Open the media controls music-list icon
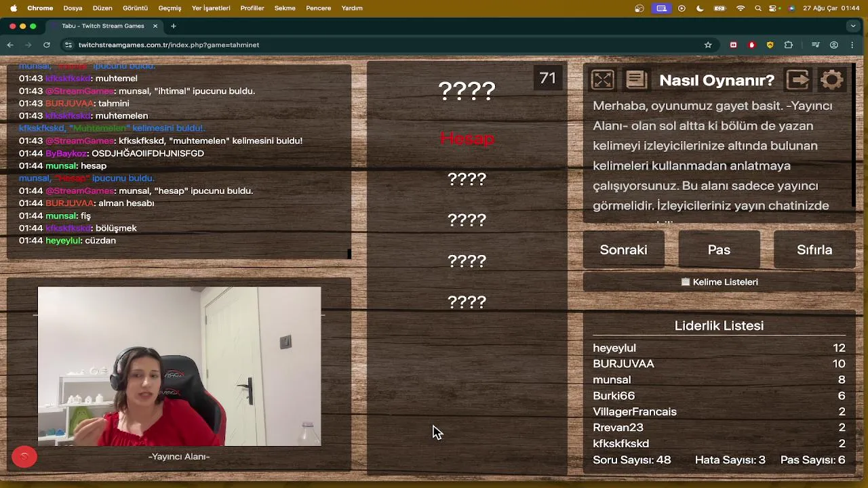Screen dimensions: 868x488 (816, 45)
